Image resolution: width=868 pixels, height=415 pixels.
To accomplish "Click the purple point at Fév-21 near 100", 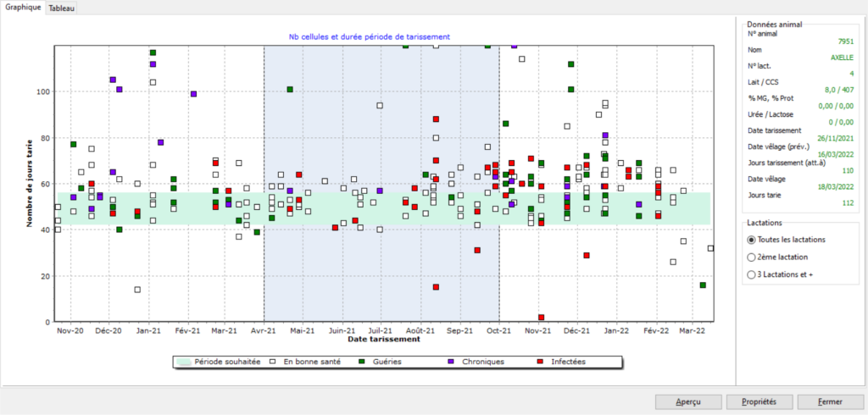I will point(193,94).
